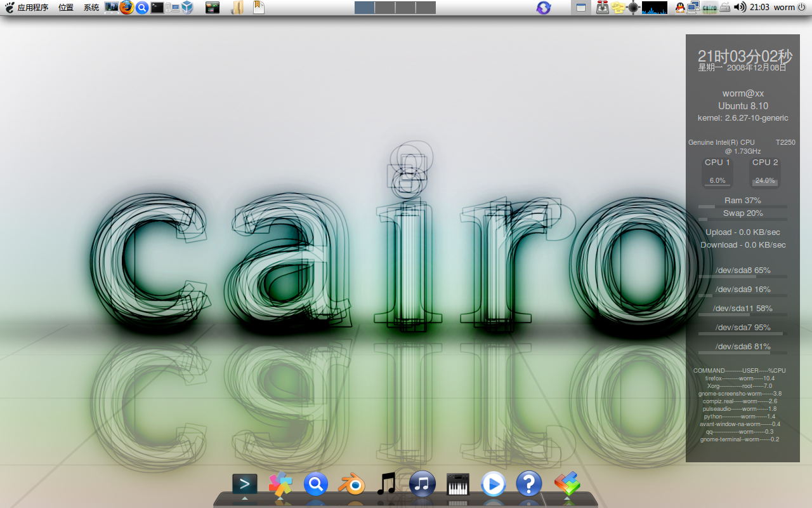Switch to the fourth workspace in the pager

click(426, 8)
